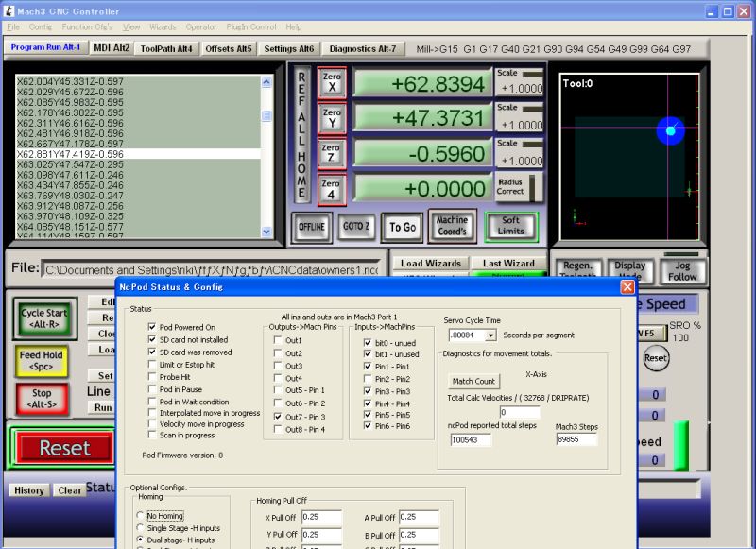Open Servo Cycle Time dropdown

click(490, 335)
